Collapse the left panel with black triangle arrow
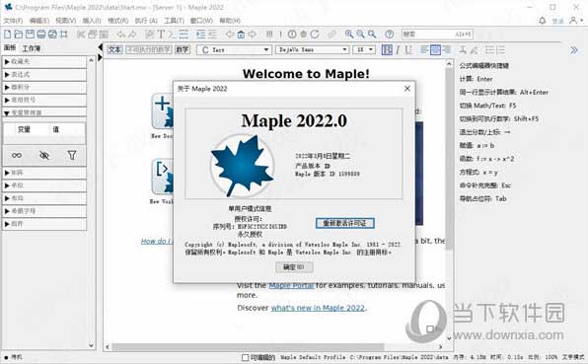588x364 pixels. click(x=100, y=47)
